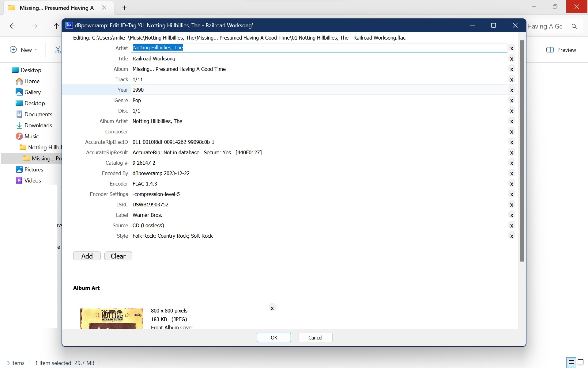Toggle the Preview pane

coord(561,50)
